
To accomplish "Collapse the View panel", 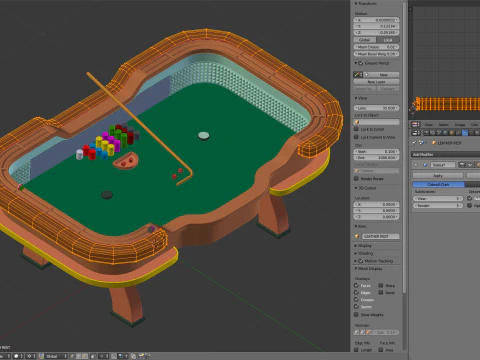I will 356,98.
